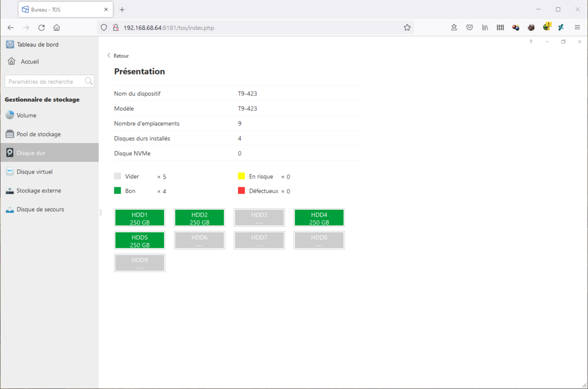Click the green Bon legend swatch
This screenshot has height=389, width=588.
[118, 191]
